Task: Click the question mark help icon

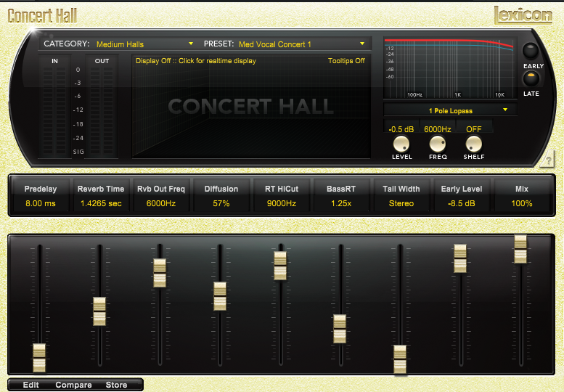Action: [548, 160]
